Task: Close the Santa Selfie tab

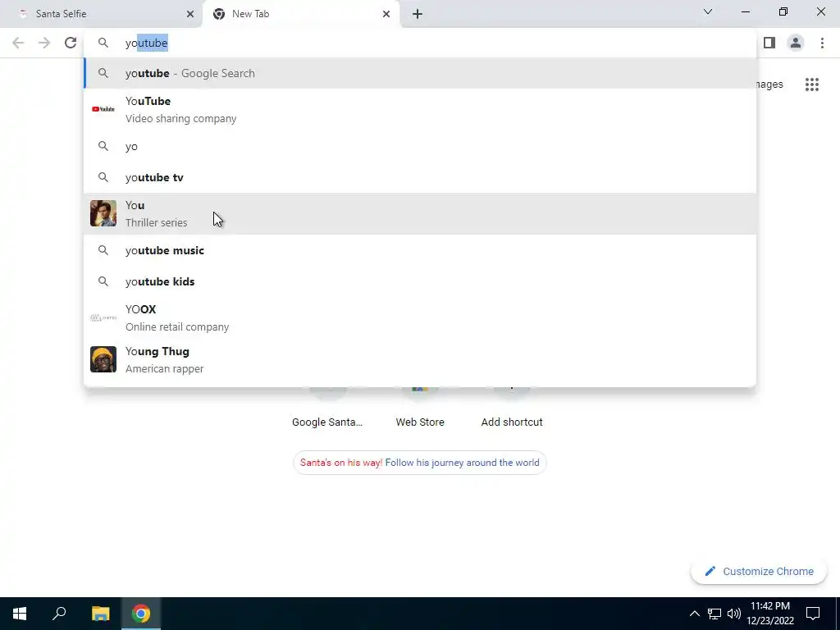Action: click(x=190, y=14)
